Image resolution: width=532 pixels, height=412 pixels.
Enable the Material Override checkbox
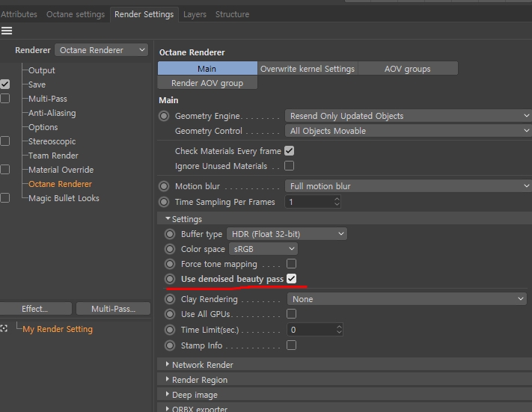click(4, 169)
